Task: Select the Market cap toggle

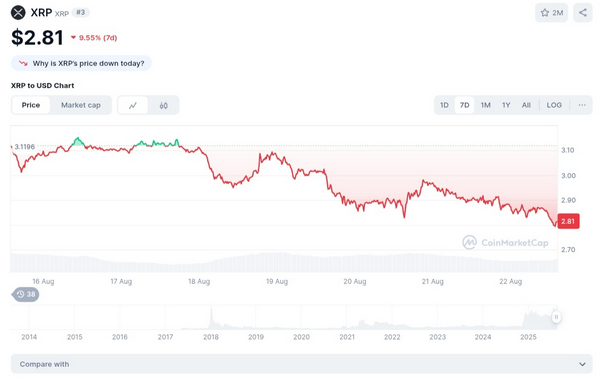Action: (x=81, y=105)
